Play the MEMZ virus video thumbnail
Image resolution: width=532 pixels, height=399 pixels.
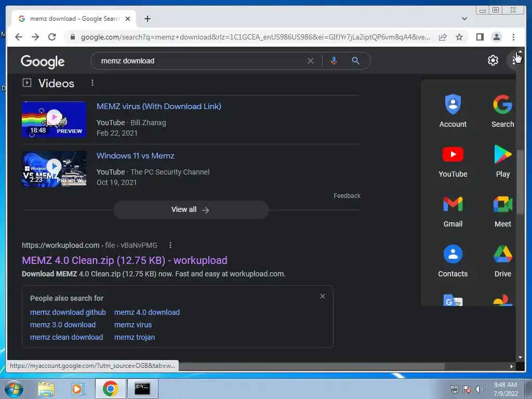click(54, 119)
